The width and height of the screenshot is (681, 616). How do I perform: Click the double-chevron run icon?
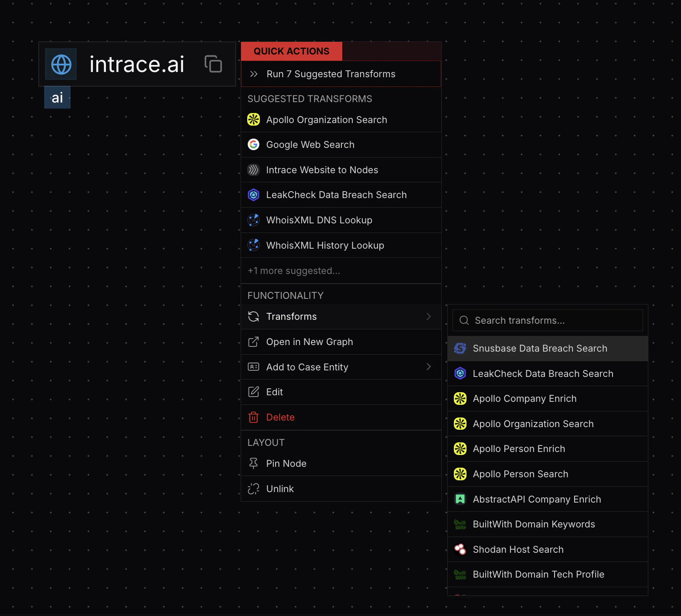point(254,74)
